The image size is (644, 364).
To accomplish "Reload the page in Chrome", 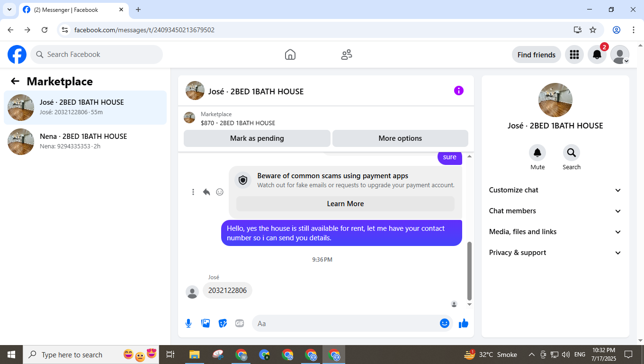I will [x=45, y=30].
